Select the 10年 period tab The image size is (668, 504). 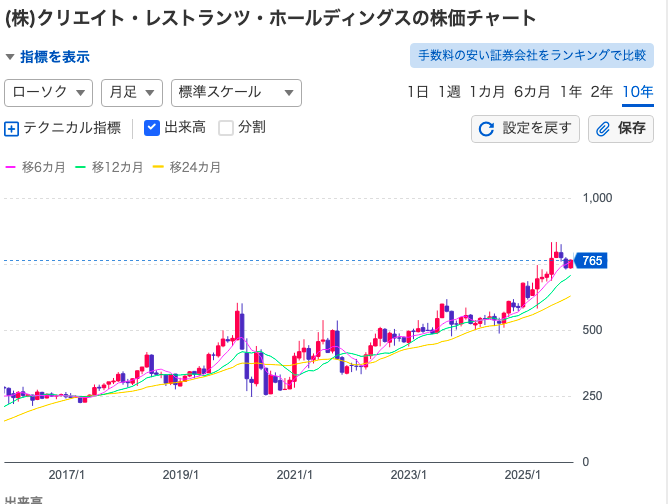(x=638, y=92)
